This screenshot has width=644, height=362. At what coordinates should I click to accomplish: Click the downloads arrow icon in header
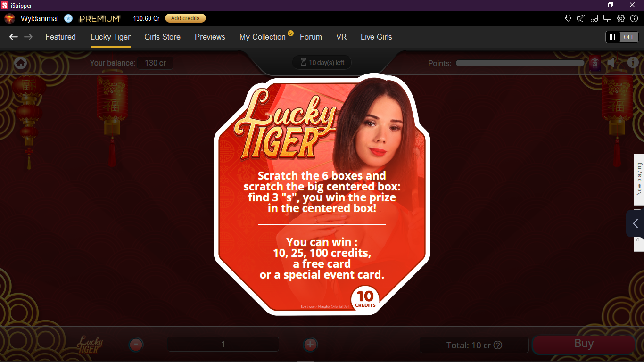point(568,18)
